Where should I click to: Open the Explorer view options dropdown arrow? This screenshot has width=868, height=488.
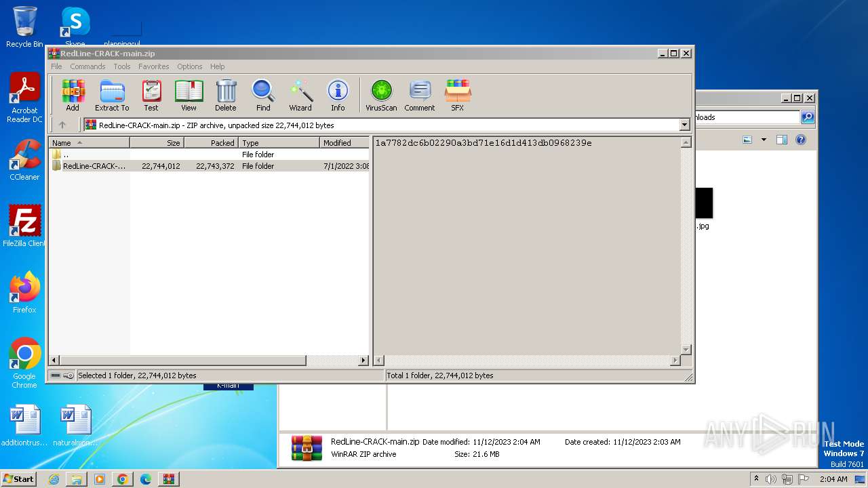coord(764,140)
